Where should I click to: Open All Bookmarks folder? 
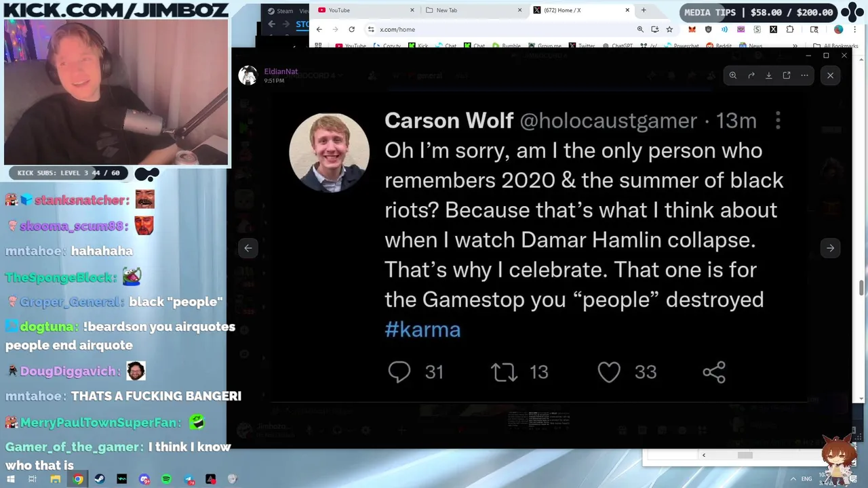coord(836,46)
